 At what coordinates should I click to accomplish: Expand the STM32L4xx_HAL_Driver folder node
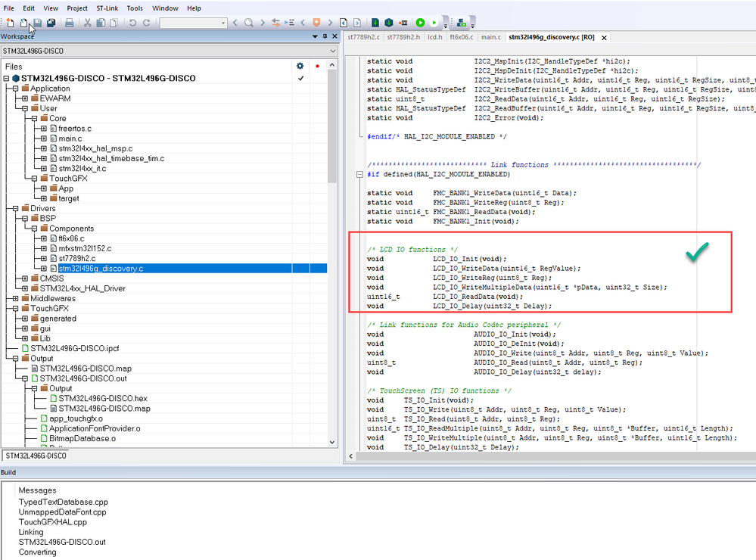24,288
